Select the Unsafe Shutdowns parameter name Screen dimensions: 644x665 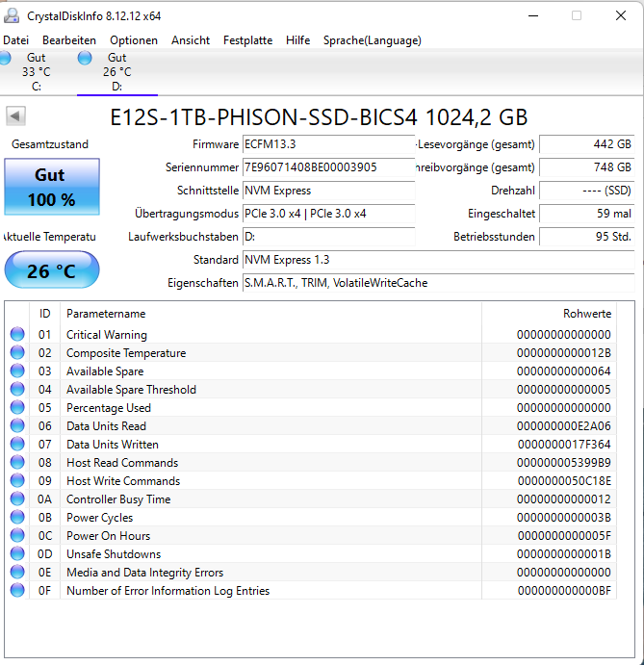coord(114,554)
